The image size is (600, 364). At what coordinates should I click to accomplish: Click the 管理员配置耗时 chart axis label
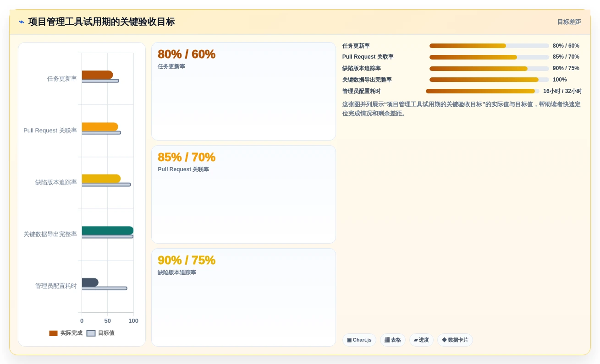[56, 286]
